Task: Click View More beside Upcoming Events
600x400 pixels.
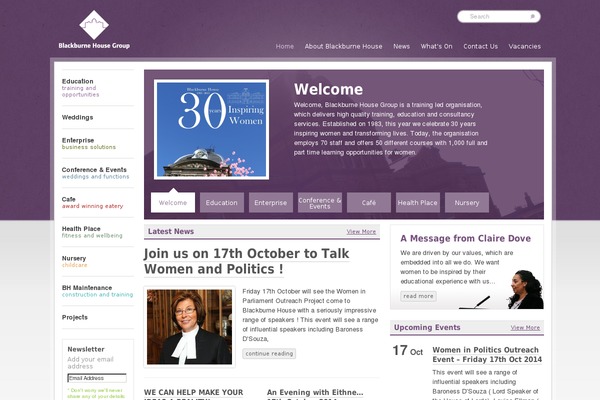Action: (x=525, y=328)
